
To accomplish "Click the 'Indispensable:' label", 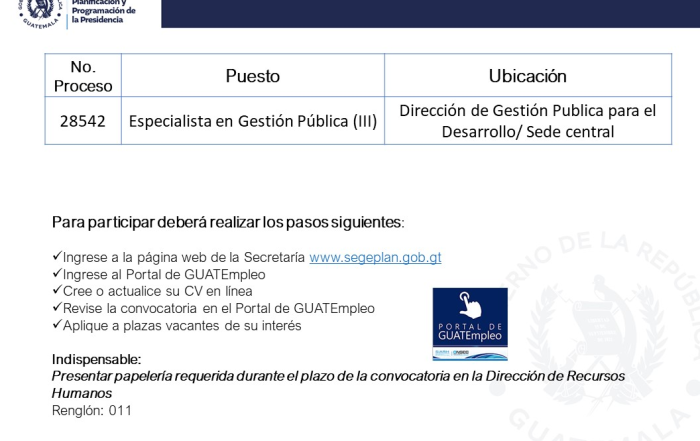I will coord(96,359).
